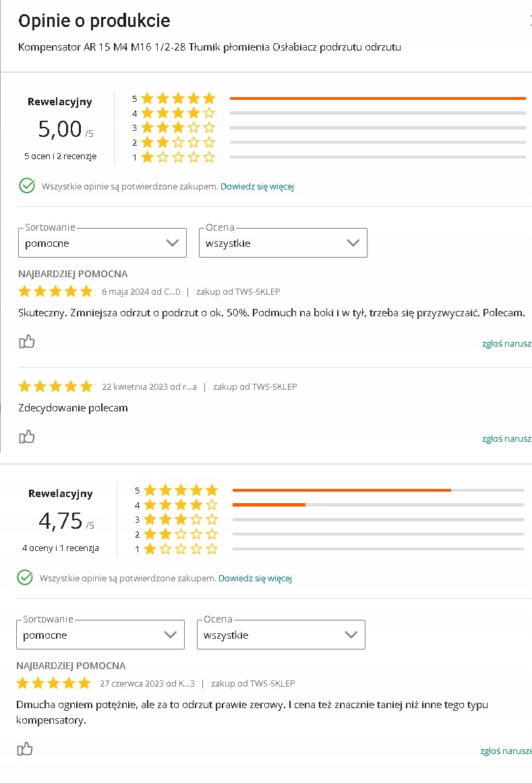Click the upper green verified-purchase checkmark icon
Image resolution: width=532 pixels, height=783 pixels.
(x=27, y=186)
